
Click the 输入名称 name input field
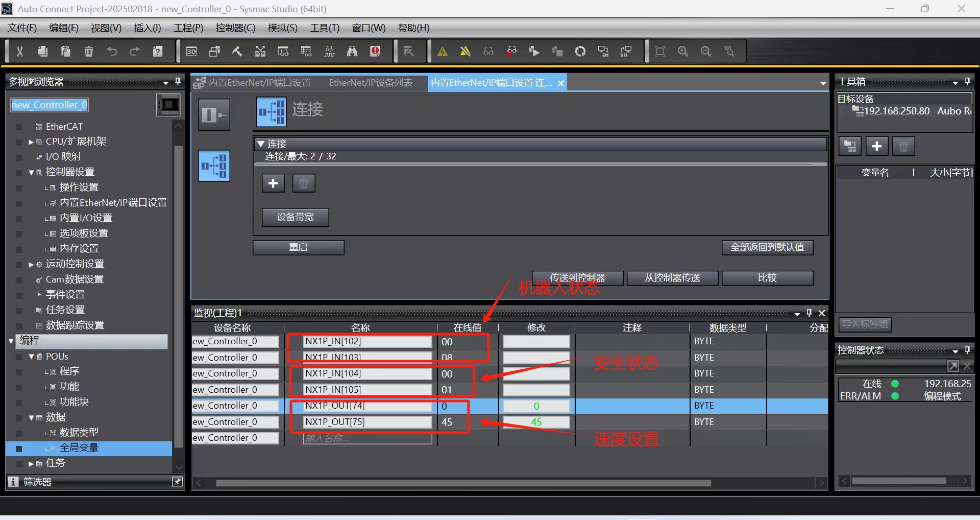point(367,438)
